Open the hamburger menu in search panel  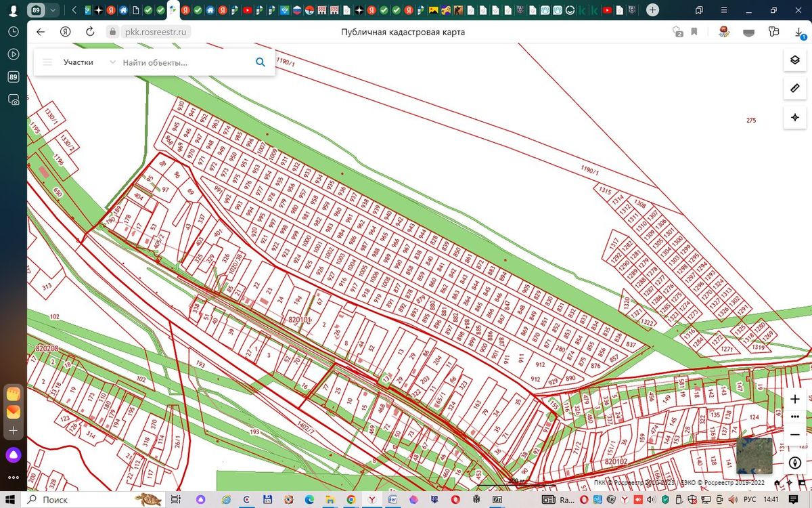pos(47,62)
